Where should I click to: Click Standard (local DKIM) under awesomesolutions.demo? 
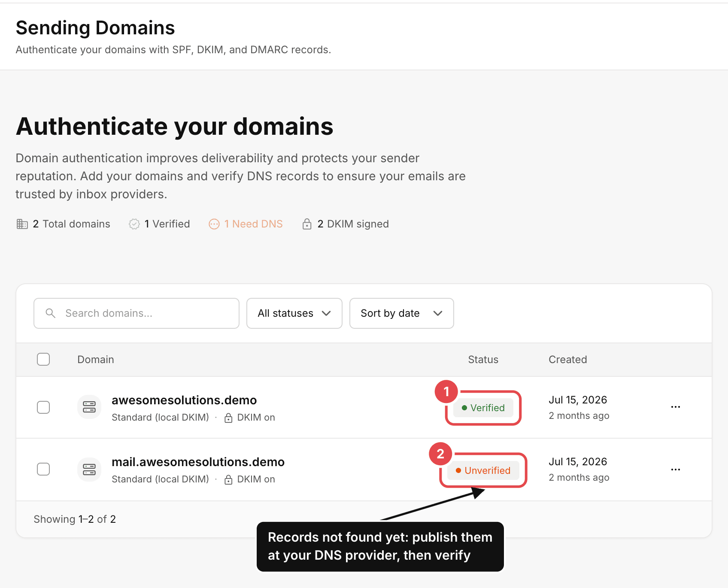(160, 418)
